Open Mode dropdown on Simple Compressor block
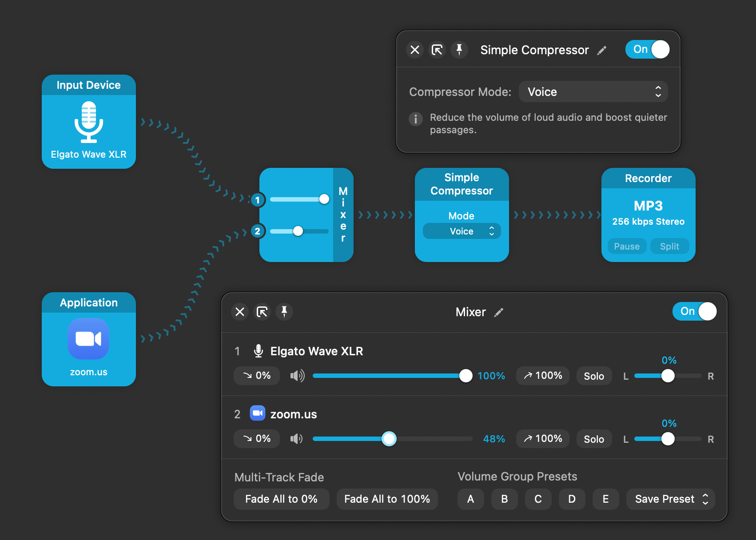756x540 pixels. coord(462,231)
